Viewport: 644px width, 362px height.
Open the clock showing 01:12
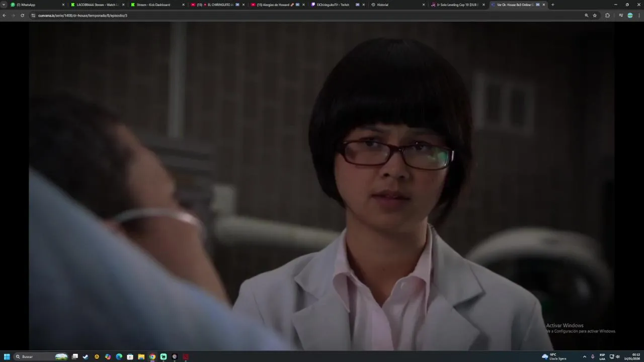point(632,356)
